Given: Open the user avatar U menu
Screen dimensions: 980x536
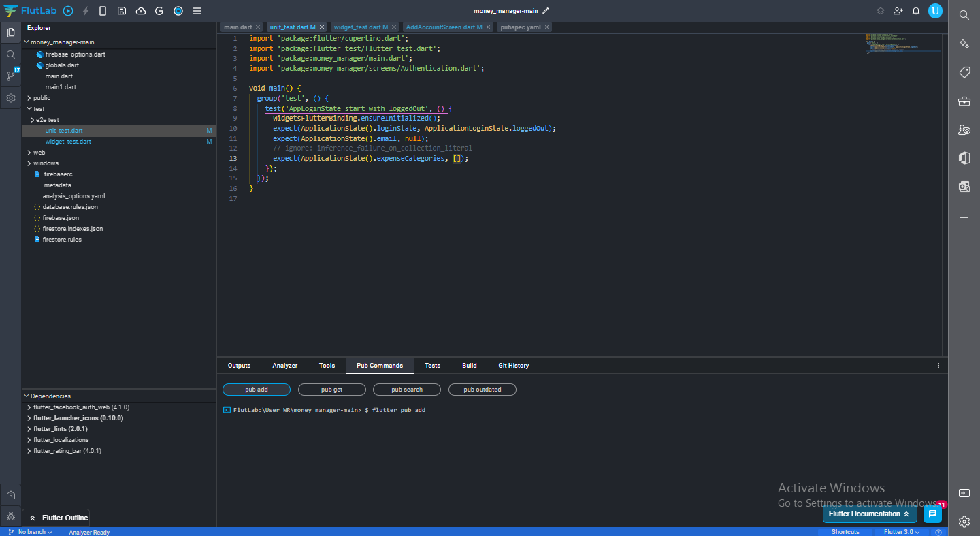Looking at the screenshot, I should click(935, 11).
